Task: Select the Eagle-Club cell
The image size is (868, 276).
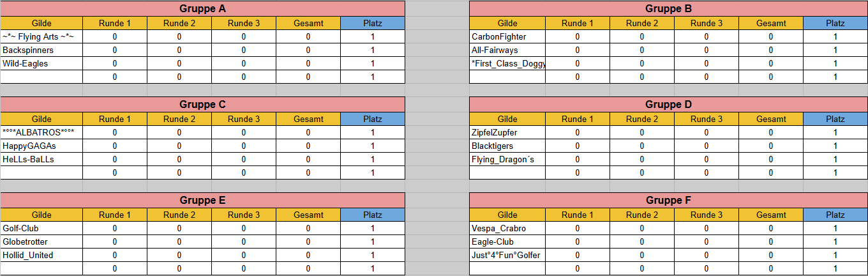Action: (507, 242)
